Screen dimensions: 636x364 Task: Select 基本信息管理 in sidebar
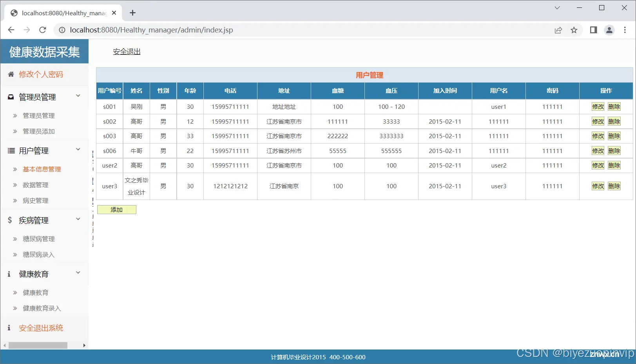[x=42, y=169]
